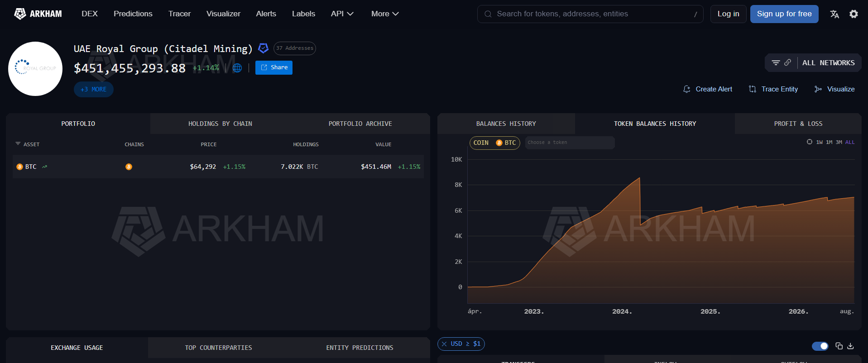The width and height of the screenshot is (868, 363).
Task: Switch to Exchange Usage tab
Action: (x=77, y=348)
